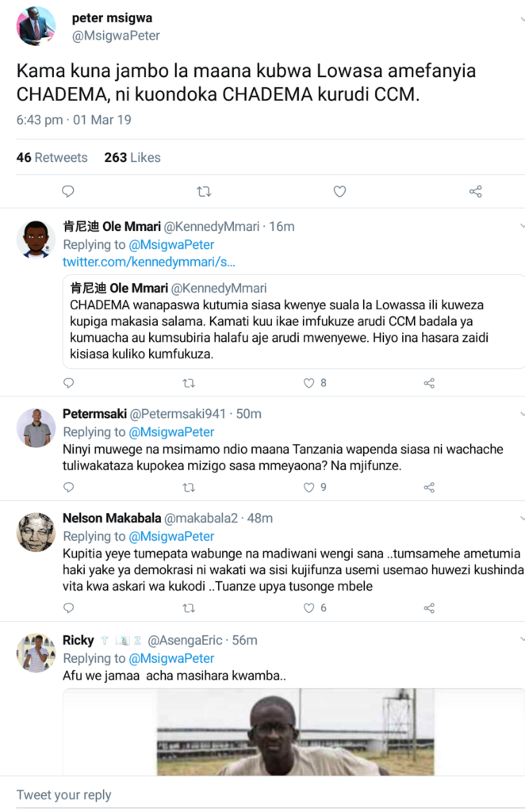Like the main tweet with heart icon

(x=339, y=191)
